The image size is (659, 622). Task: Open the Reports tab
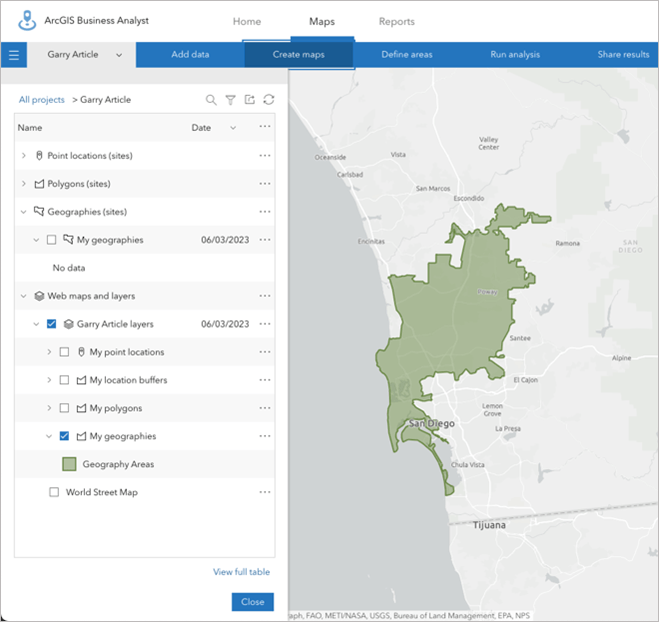tap(397, 21)
